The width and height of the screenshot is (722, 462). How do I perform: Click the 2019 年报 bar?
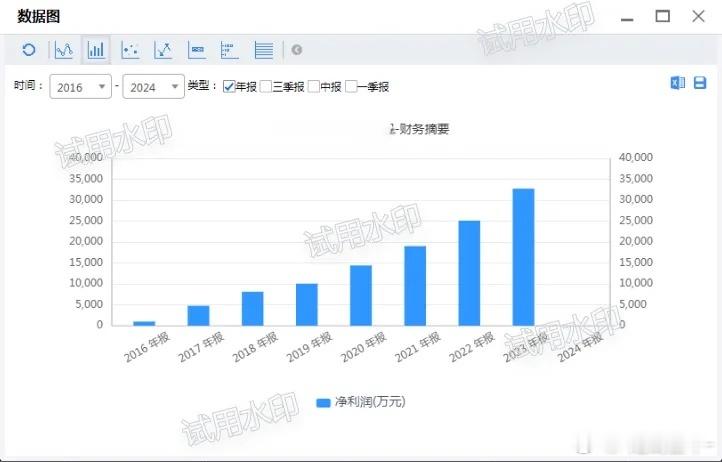tap(307, 304)
